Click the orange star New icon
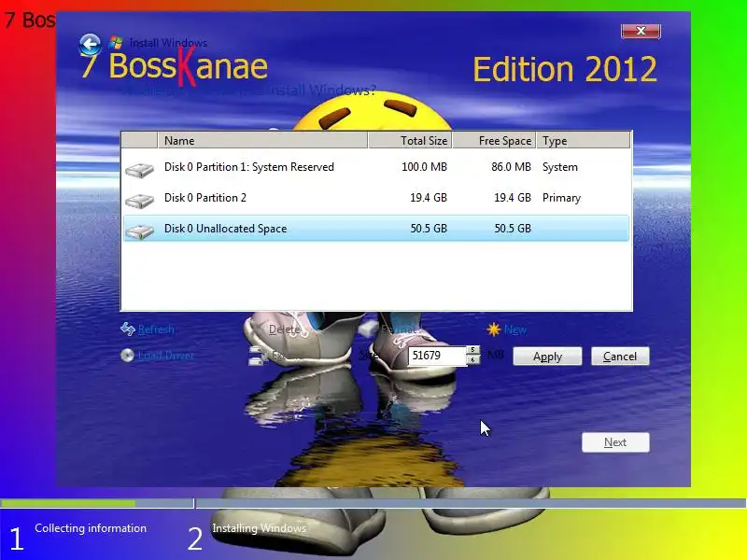Screen dimensions: 747x560 (x=494, y=329)
